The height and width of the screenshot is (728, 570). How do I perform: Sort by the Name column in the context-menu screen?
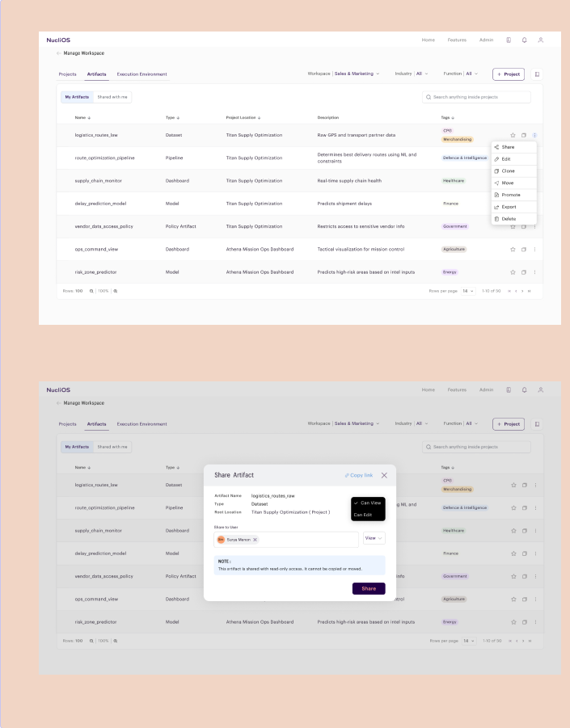click(x=82, y=118)
